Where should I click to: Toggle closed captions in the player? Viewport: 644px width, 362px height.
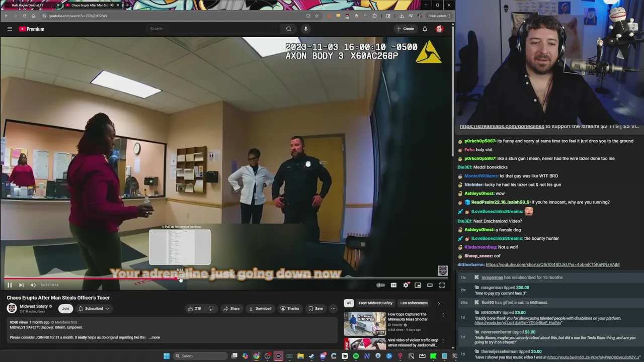tap(393, 285)
